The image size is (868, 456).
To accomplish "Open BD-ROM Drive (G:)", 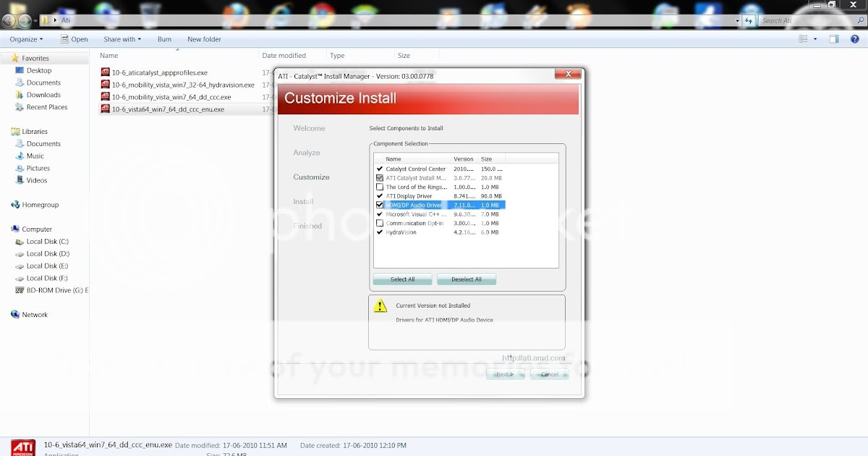I will pos(56,290).
